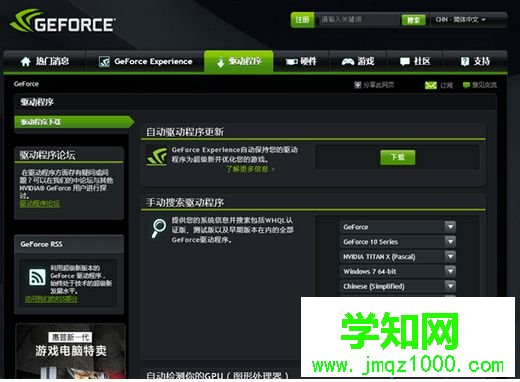Screen dimensions: 520x382
Task: Click the download arrow icon on drivers tab
Action: (220, 62)
